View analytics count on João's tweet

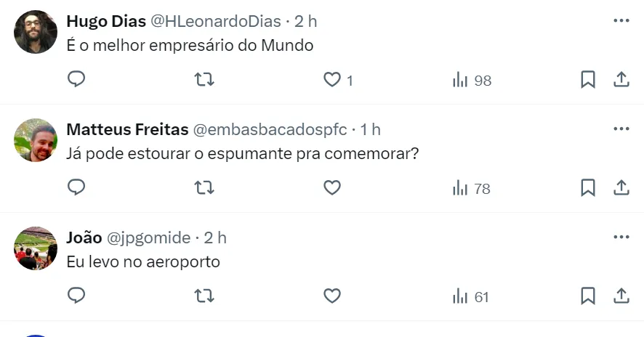point(471,296)
